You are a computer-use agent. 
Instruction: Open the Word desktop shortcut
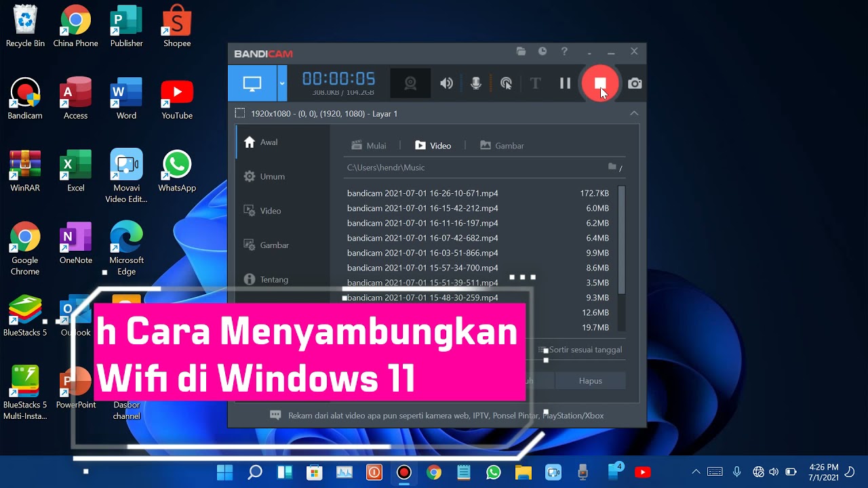coord(126,100)
